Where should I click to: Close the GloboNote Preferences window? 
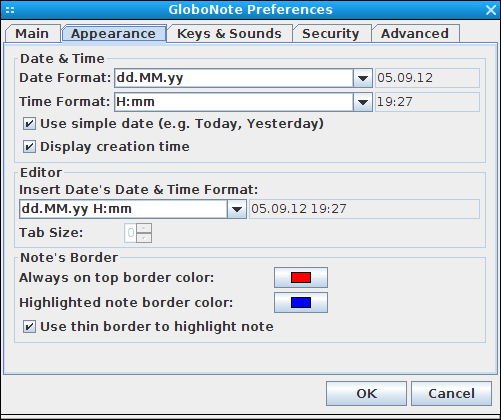click(x=491, y=10)
